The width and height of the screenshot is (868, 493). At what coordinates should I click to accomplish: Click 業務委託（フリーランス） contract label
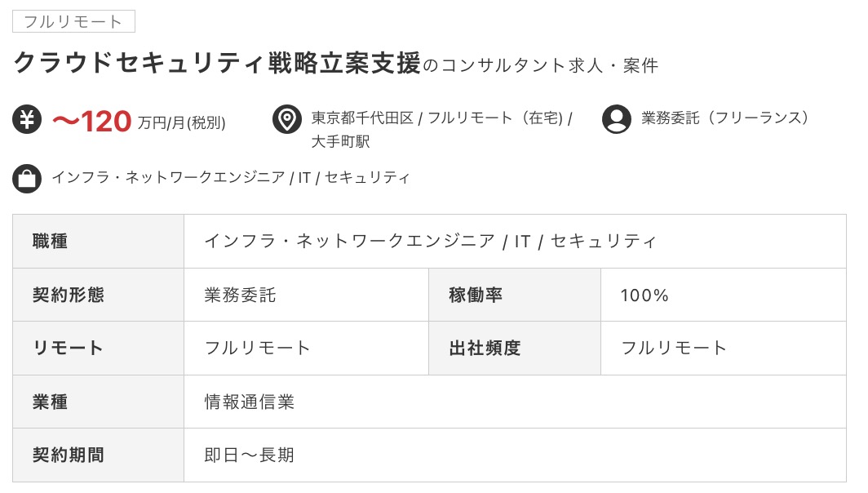pyautogui.click(x=726, y=118)
